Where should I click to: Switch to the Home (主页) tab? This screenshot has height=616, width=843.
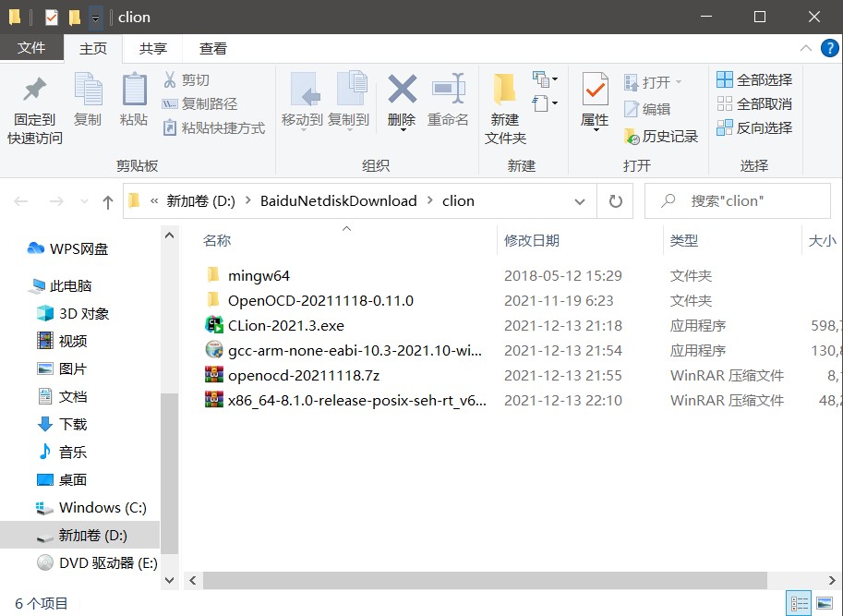point(93,48)
